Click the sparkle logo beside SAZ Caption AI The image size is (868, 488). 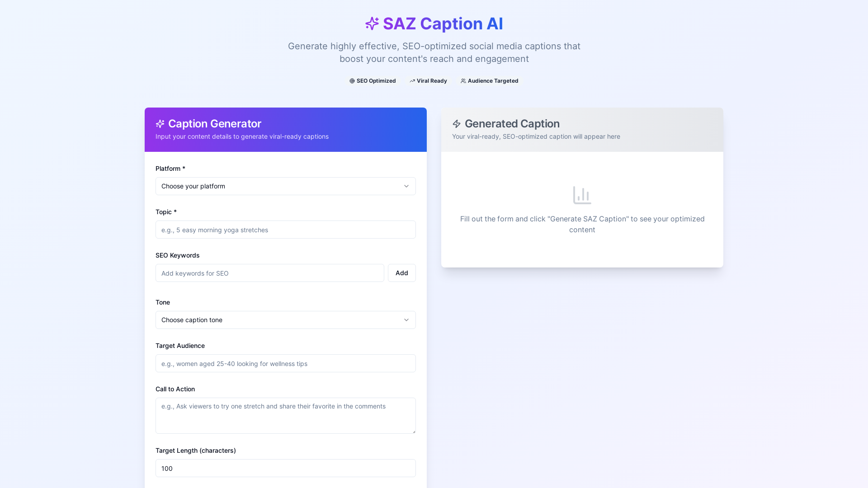(372, 23)
